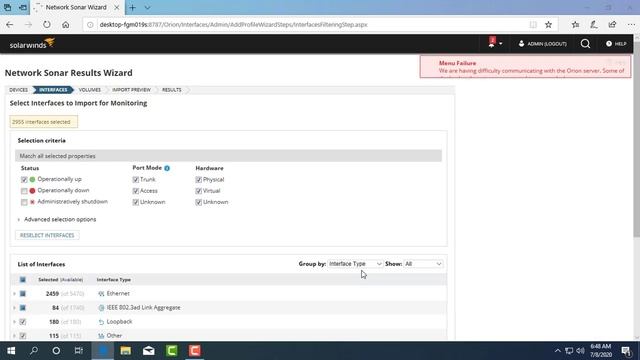Click the Ethernet interface type icon
The height and width of the screenshot is (360, 640).
[101, 294]
